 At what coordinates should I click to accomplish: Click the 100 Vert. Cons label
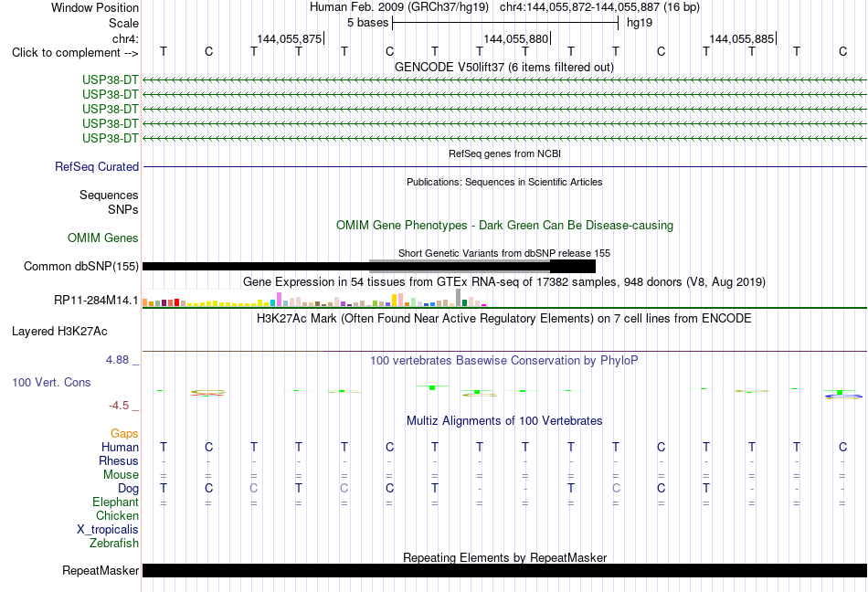(x=51, y=382)
